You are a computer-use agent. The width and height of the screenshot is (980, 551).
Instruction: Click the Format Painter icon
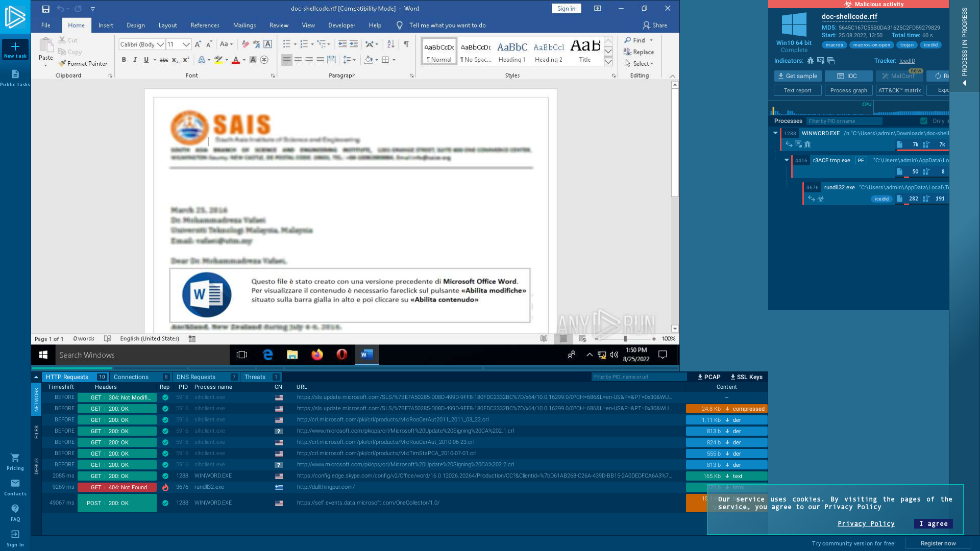coord(62,64)
